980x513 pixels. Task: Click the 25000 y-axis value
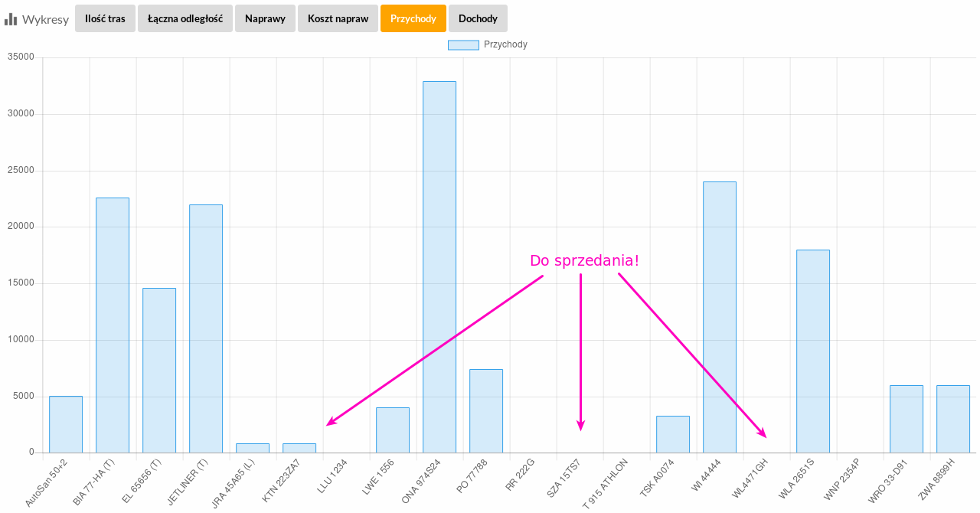pyautogui.click(x=21, y=171)
